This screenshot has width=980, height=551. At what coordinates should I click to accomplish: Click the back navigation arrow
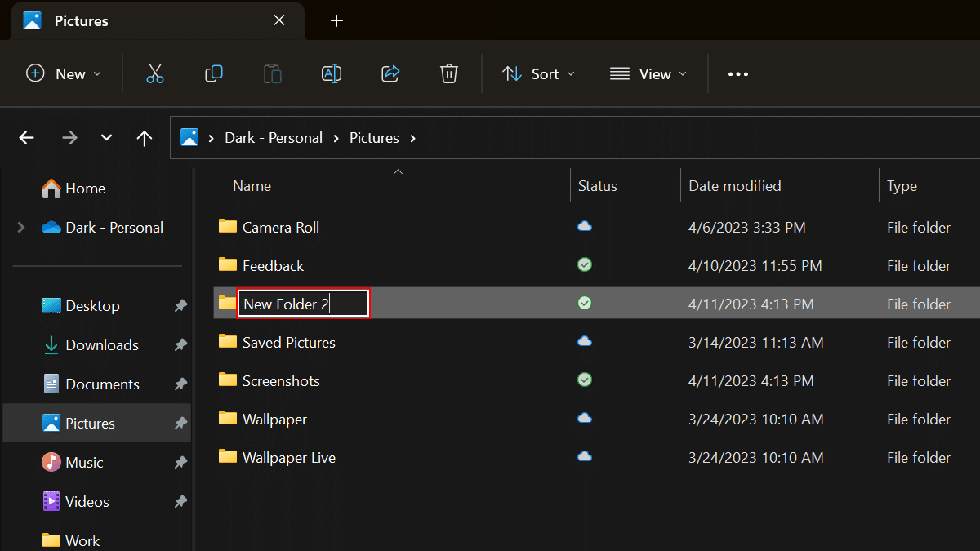(x=25, y=137)
